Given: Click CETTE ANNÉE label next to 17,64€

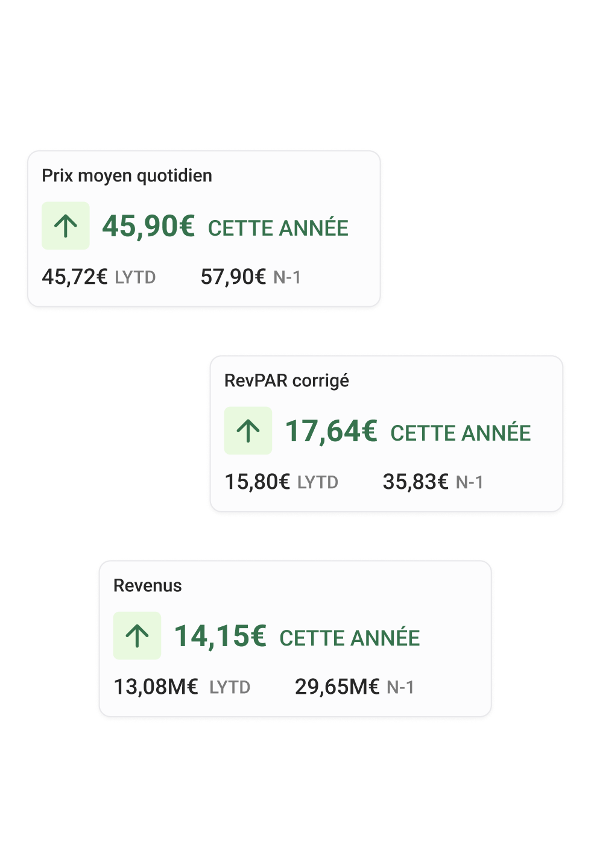Looking at the screenshot, I should (x=461, y=433).
